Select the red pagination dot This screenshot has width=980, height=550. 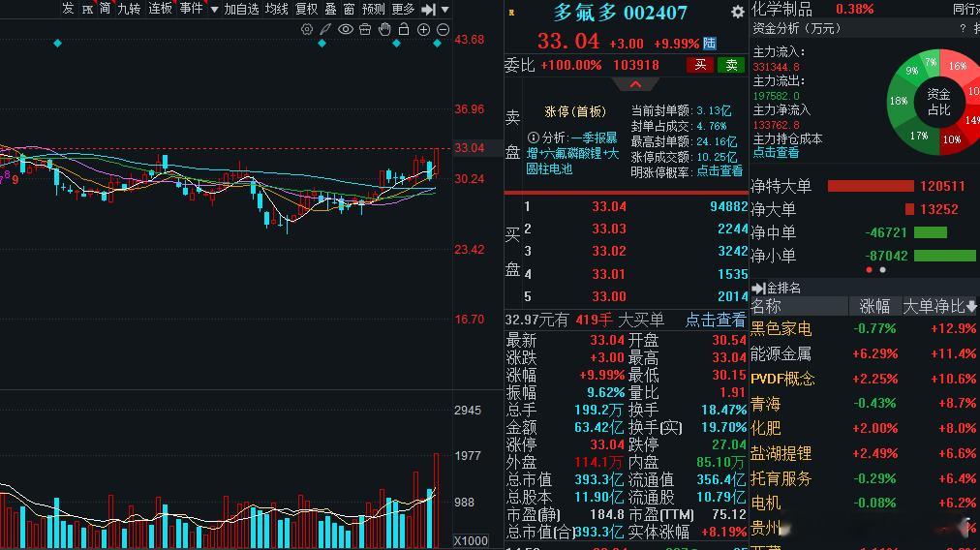[x=869, y=270]
